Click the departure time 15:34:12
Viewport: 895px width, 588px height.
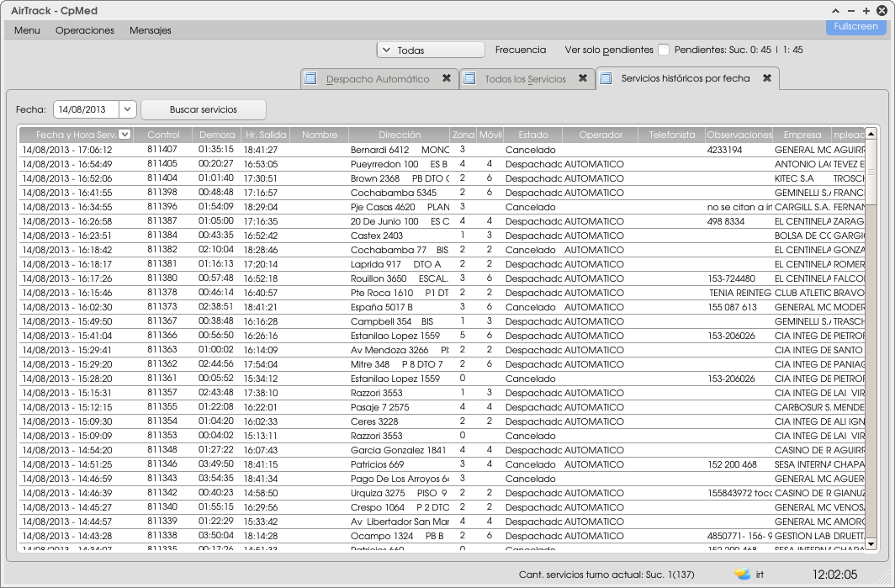tap(260, 379)
